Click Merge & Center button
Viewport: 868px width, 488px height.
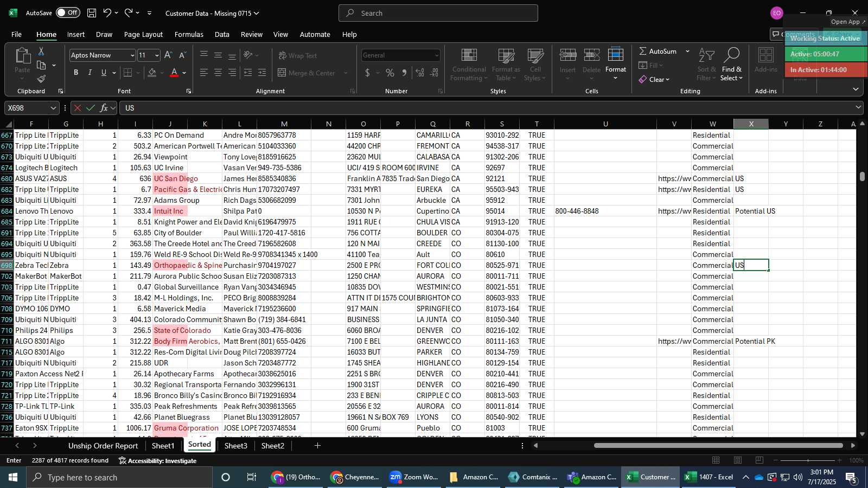(x=307, y=73)
